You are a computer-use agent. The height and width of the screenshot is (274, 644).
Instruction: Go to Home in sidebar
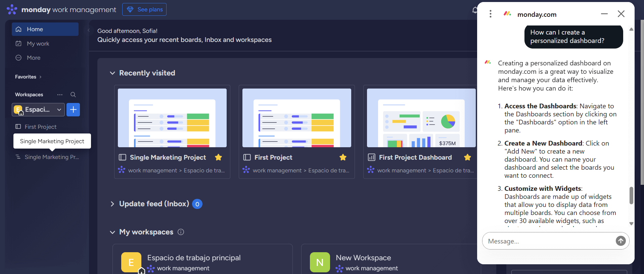point(45,29)
